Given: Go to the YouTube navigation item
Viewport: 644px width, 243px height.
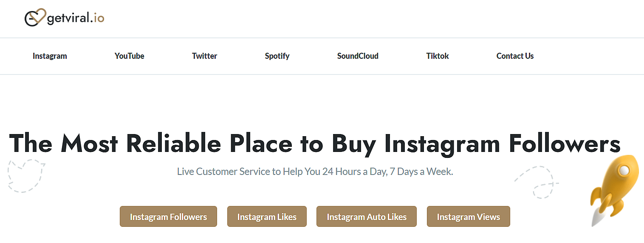Looking at the screenshot, I should coord(129,56).
